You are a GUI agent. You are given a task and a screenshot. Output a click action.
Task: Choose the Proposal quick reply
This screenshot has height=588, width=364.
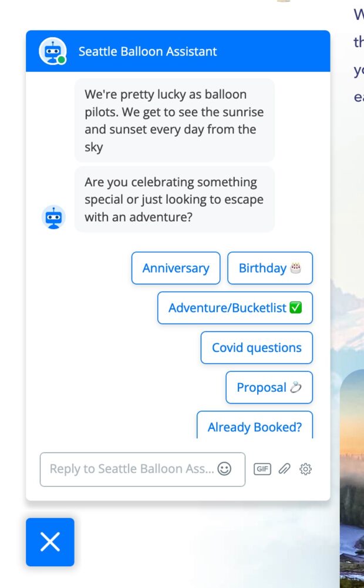coord(269,388)
